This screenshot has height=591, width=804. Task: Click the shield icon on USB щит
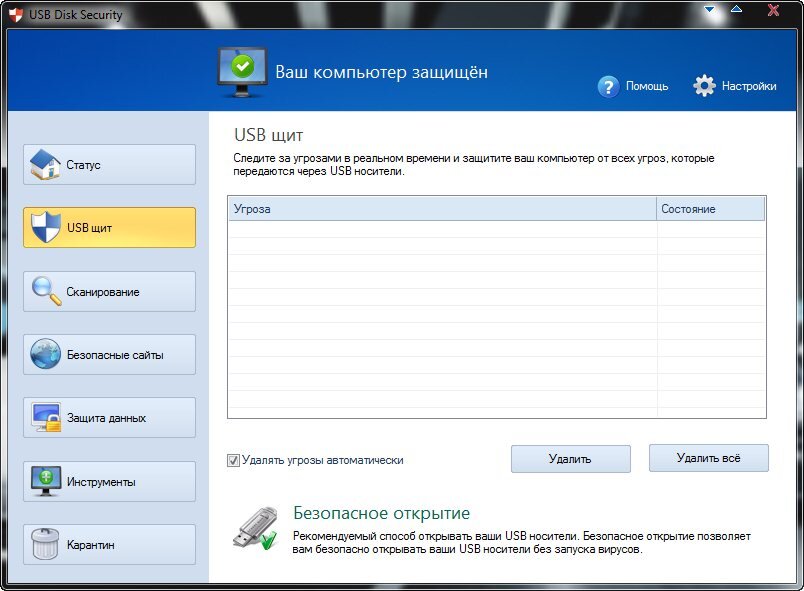point(46,227)
